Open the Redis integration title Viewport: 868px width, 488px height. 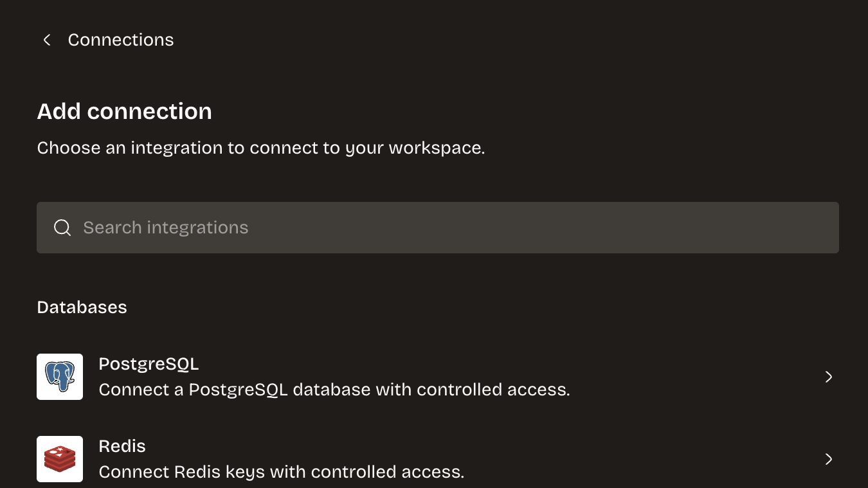122,446
